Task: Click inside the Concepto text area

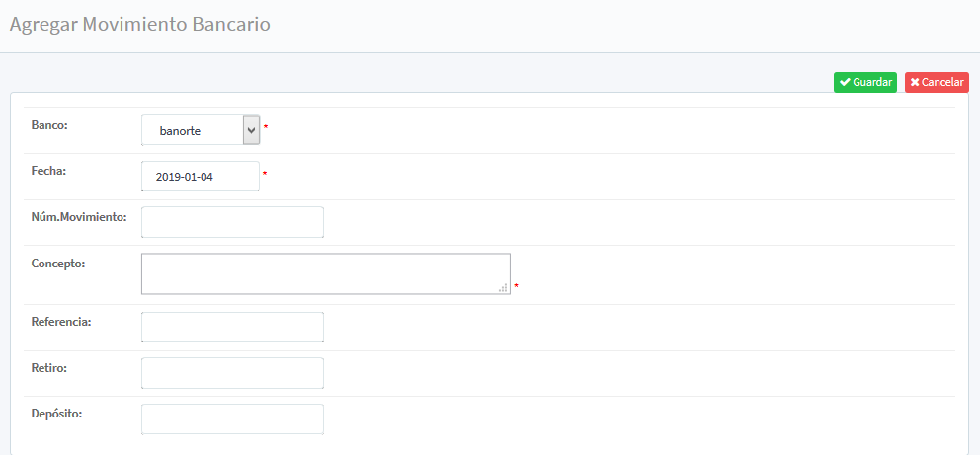Action: 325,273
